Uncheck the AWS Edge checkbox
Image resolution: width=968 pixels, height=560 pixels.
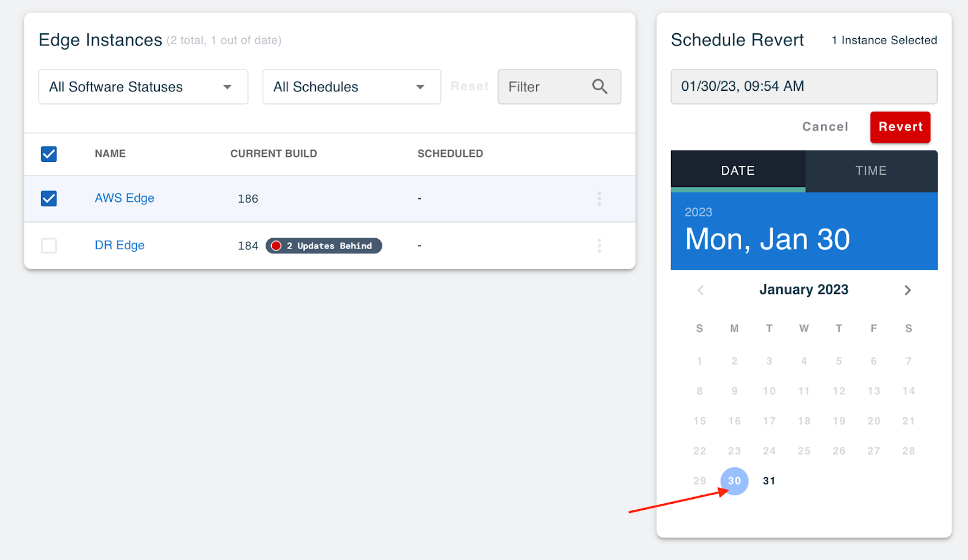click(49, 198)
